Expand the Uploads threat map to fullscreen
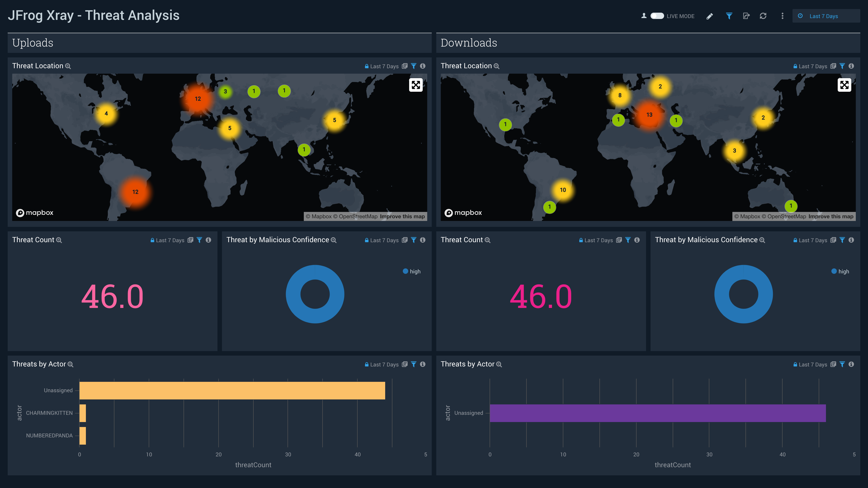The height and width of the screenshot is (488, 868). (416, 85)
